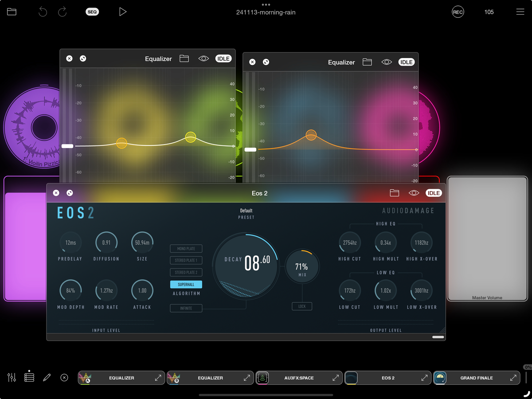
Task: Select the Equalizer B tab in effects strip
Action: (x=210, y=378)
